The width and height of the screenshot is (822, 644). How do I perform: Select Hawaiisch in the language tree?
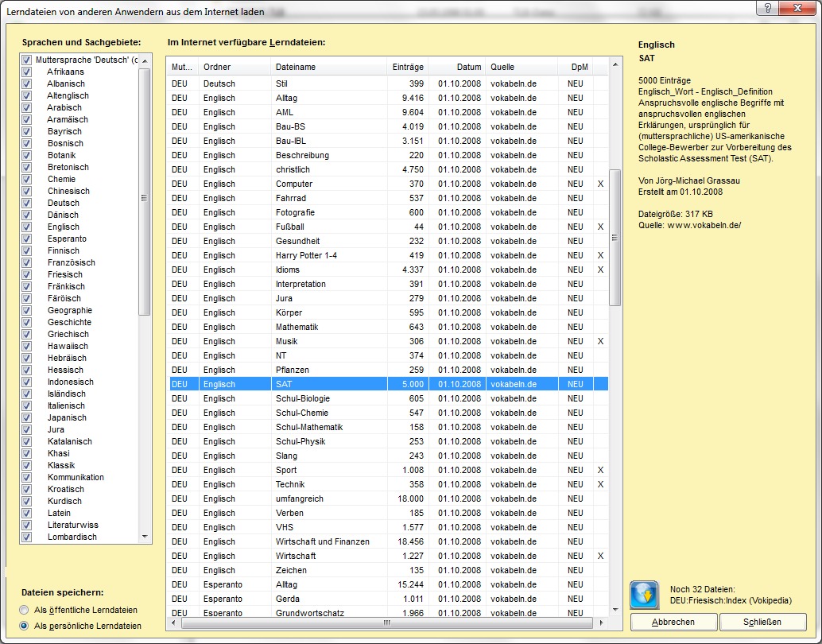[x=68, y=346]
